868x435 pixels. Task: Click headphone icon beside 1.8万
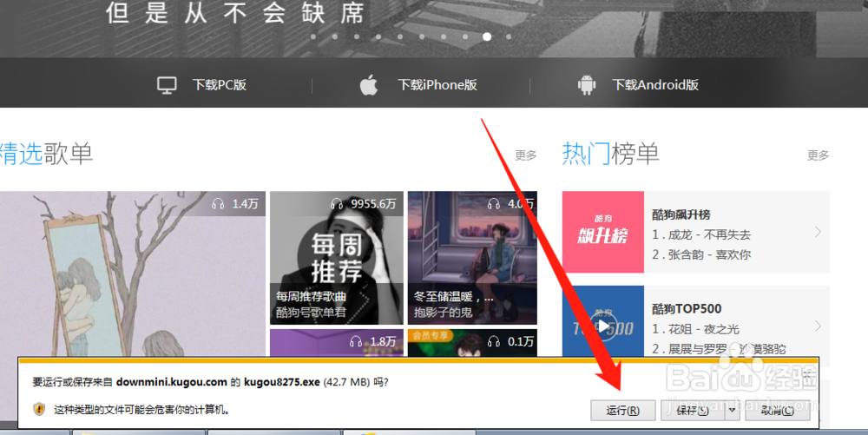(356, 342)
